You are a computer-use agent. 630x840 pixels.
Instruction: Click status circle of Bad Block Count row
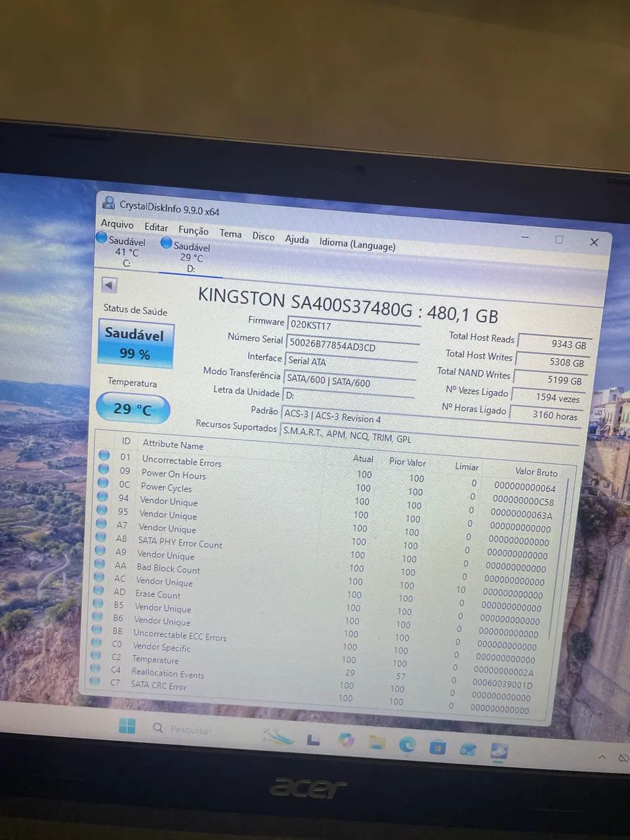tap(99, 564)
